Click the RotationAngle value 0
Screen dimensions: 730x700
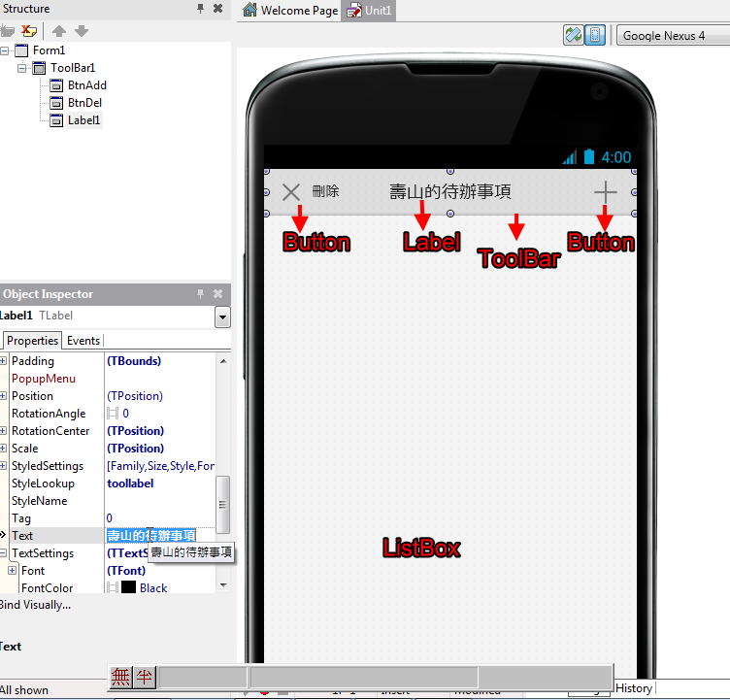point(125,414)
